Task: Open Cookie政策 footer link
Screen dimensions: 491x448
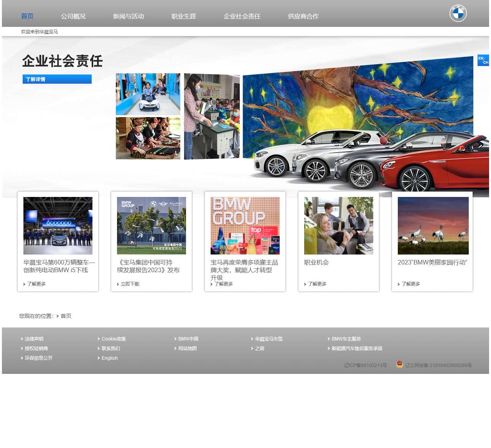Action: pyautogui.click(x=114, y=339)
